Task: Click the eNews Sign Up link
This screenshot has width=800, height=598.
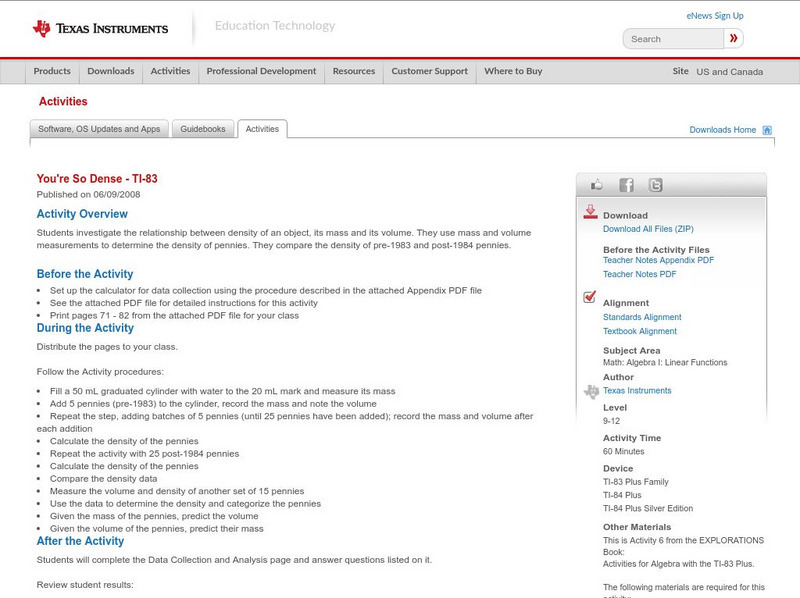Action: click(x=715, y=16)
